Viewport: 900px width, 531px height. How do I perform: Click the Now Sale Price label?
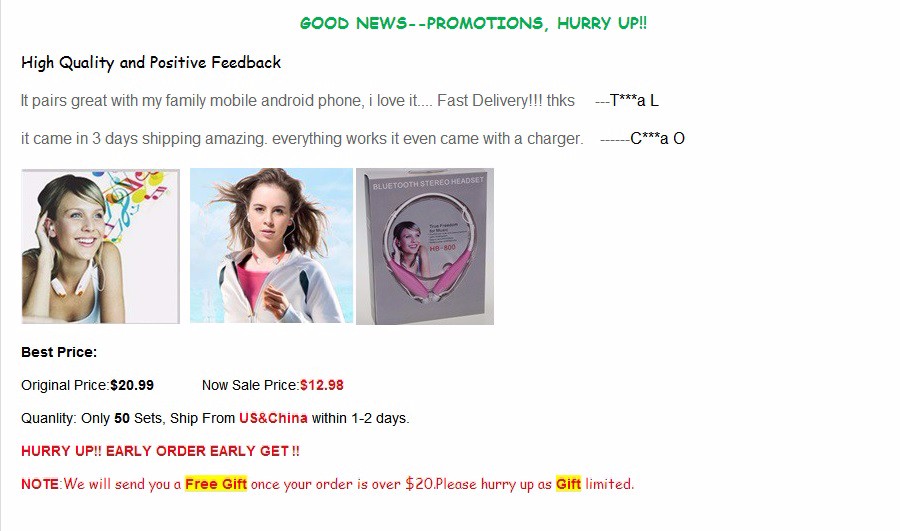pos(250,385)
